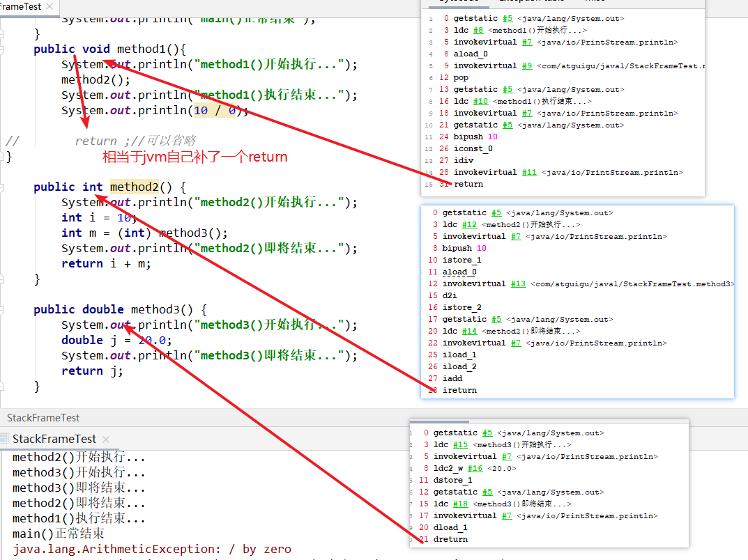This screenshot has width=748, height=560.
Task: Click the 'double j = 20.0;' line
Action: click(x=116, y=341)
